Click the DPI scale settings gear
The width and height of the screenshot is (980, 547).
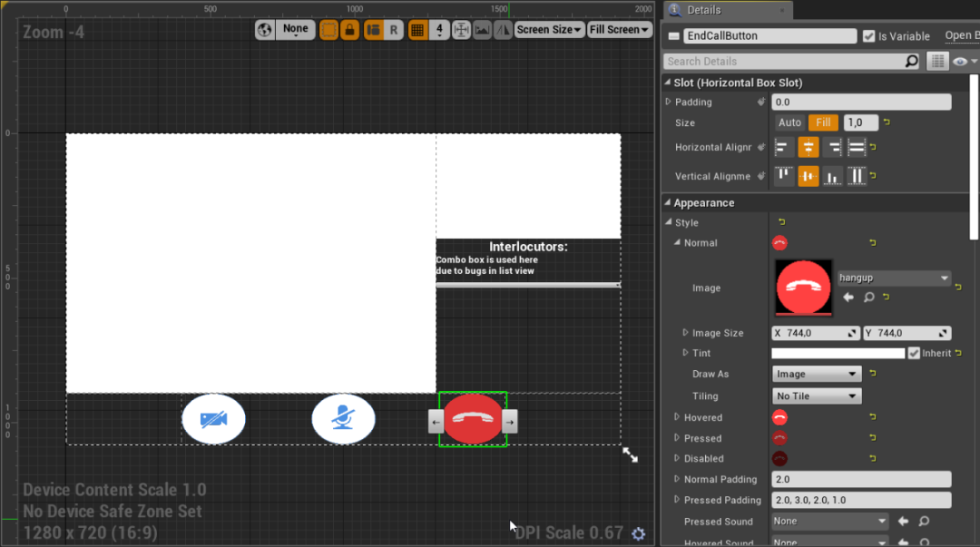pyautogui.click(x=638, y=533)
